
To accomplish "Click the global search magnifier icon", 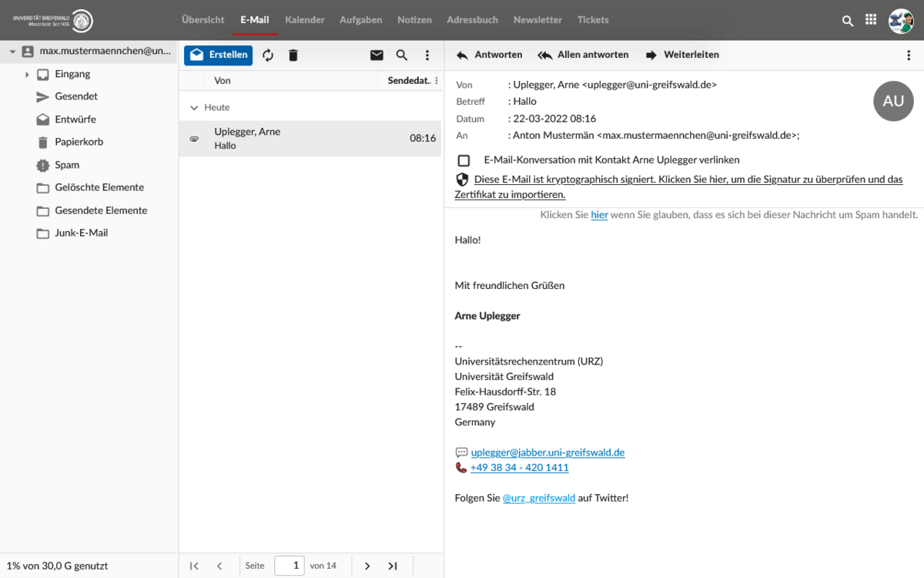I will tap(848, 21).
